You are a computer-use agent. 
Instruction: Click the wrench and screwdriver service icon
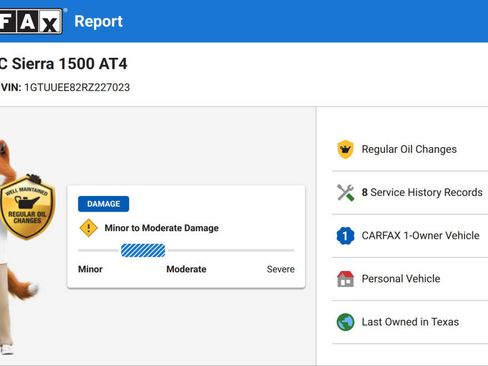(345, 192)
